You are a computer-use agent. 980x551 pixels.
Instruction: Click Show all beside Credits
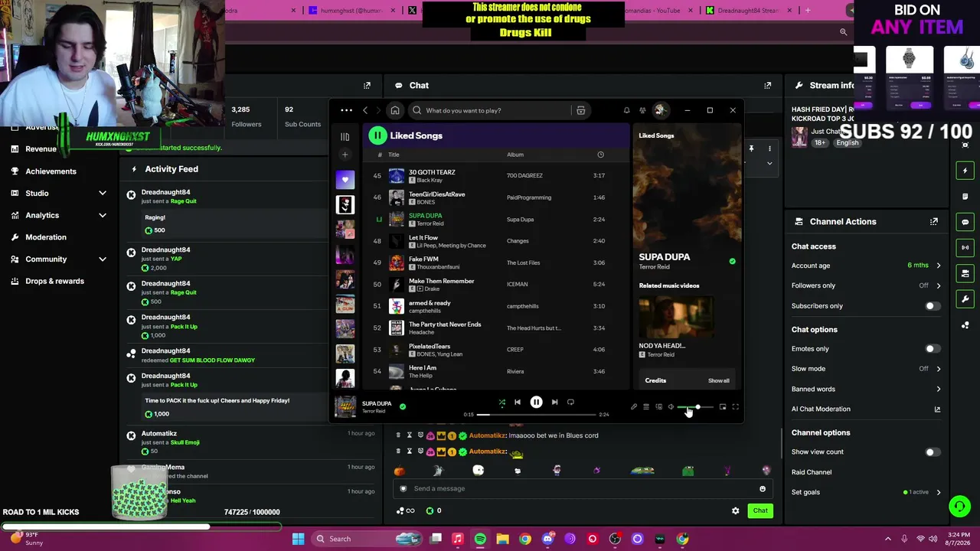click(x=718, y=380)
